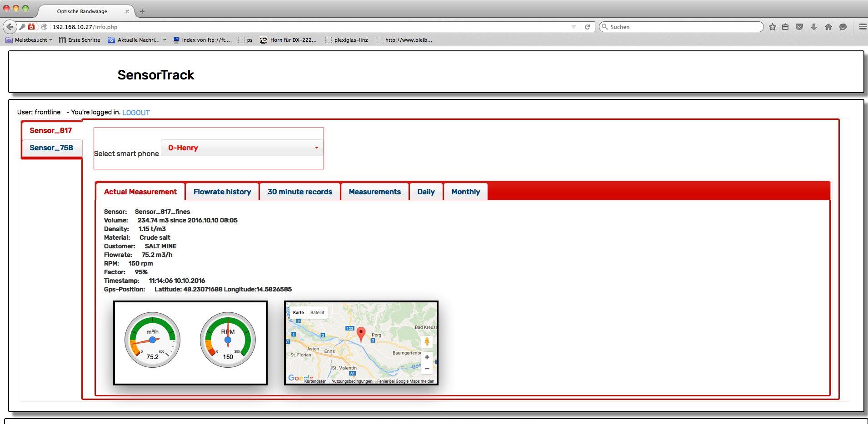Open Firefox hamburger menu
868x424 pixels.
pyautogui.click(x=863, y=27)
